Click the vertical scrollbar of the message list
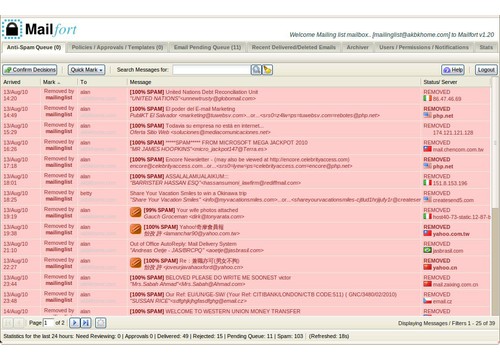This screenshot has height=360, width=500. point(495,197)
